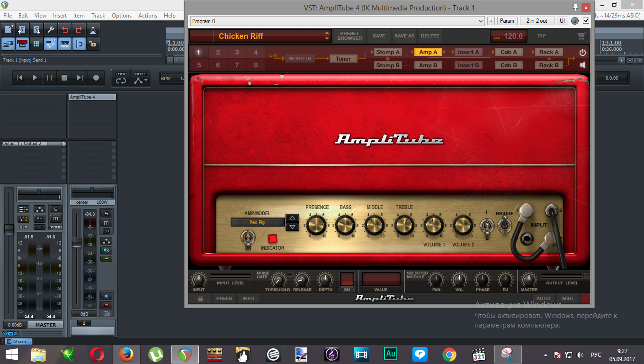The width and height of the screenshot is (644, 364).
Task: Click the red Undo arrow icon
Action: tap(65, 30)
